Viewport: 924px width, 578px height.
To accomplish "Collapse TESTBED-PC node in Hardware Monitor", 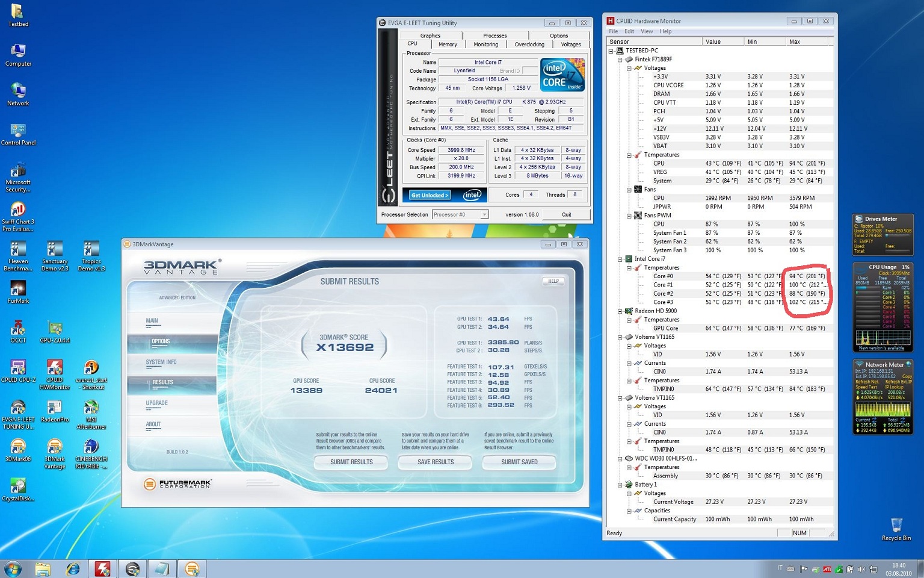I will tap(611, 51).
